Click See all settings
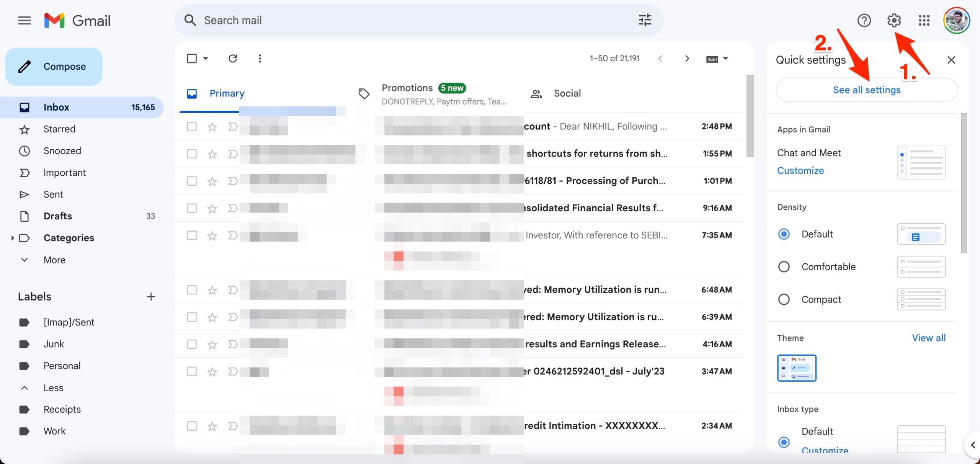 pos(866,90)
